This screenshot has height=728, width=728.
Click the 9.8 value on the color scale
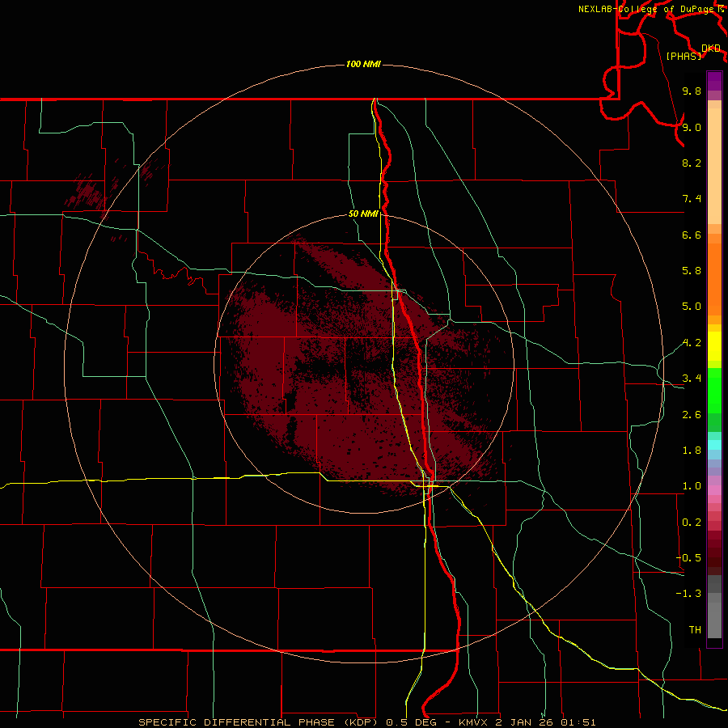click(692, 91)
